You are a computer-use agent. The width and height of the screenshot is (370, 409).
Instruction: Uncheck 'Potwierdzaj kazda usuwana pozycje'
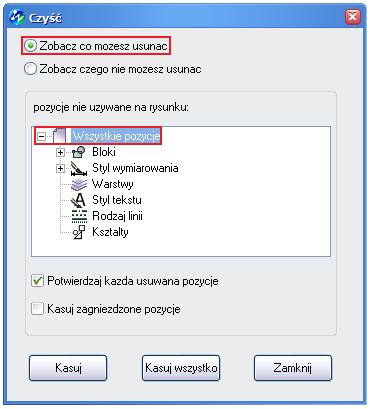click(x=37, y=281)
